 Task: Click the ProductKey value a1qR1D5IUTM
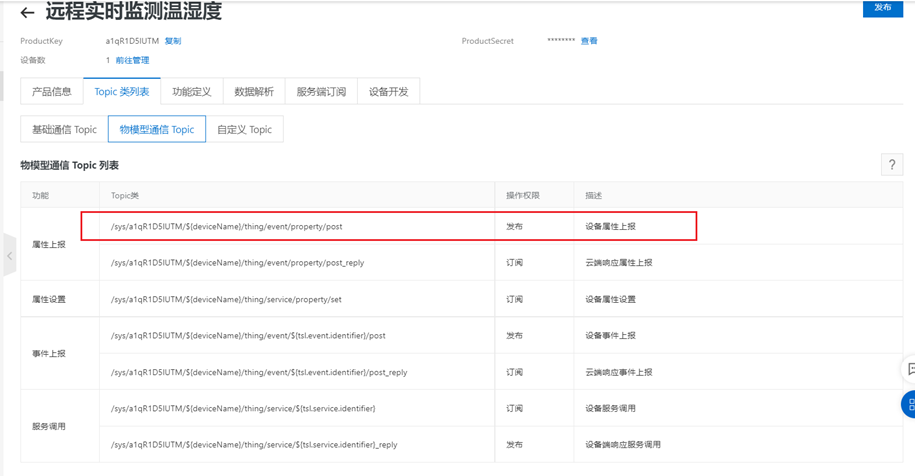132,41
